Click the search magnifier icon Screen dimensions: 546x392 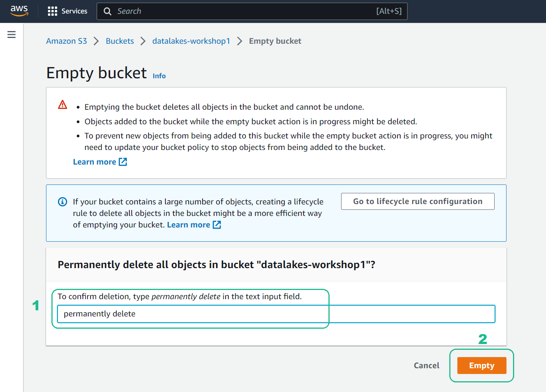pyautogui.click(x=108, y=12)
